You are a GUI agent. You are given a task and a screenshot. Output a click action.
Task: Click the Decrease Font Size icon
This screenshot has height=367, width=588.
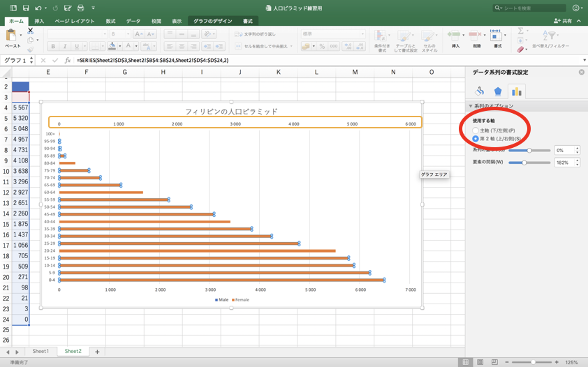click(x=150, y=34)
